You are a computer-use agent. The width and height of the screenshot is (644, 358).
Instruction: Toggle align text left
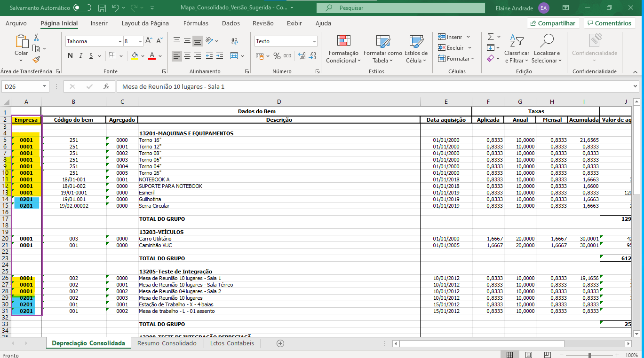pos(176,56)
